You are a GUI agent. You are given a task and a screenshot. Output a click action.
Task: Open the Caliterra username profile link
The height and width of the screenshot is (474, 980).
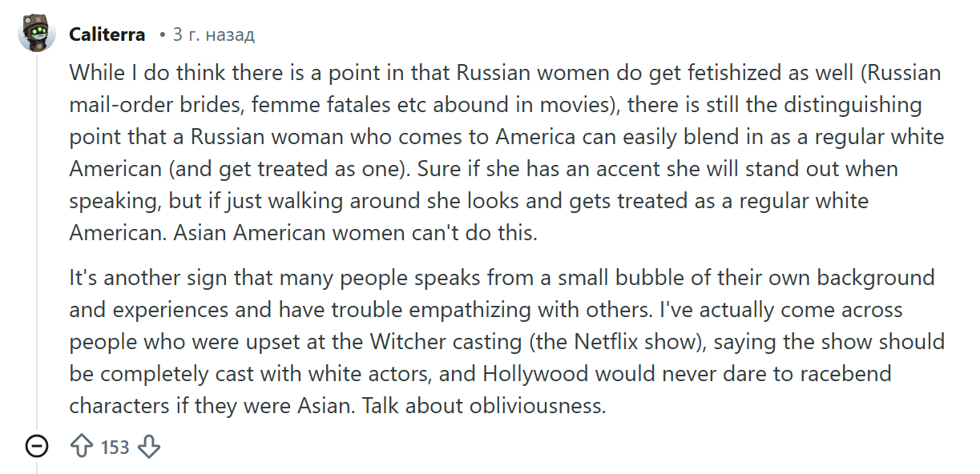pyautogui.click(x=107, y=34)
